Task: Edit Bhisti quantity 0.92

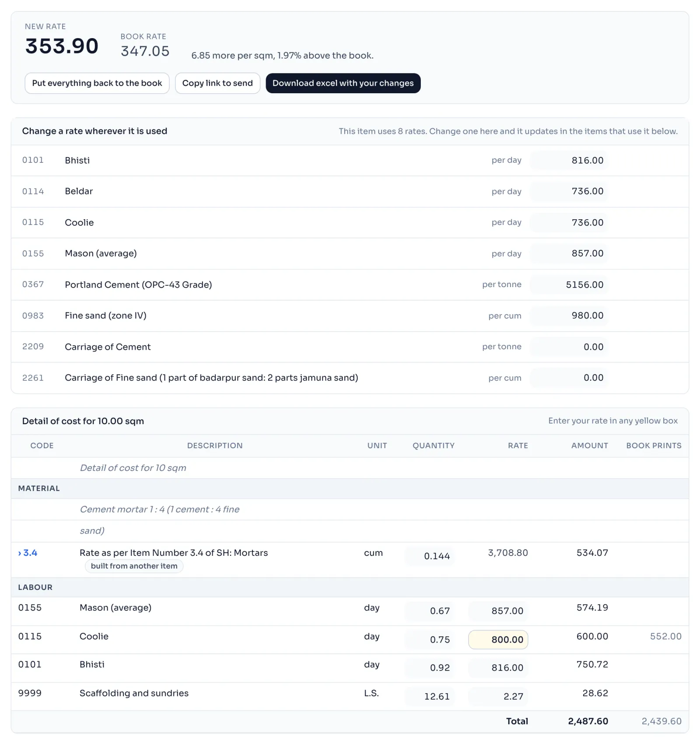Action: pyautogui.click(x=430, y=668)
